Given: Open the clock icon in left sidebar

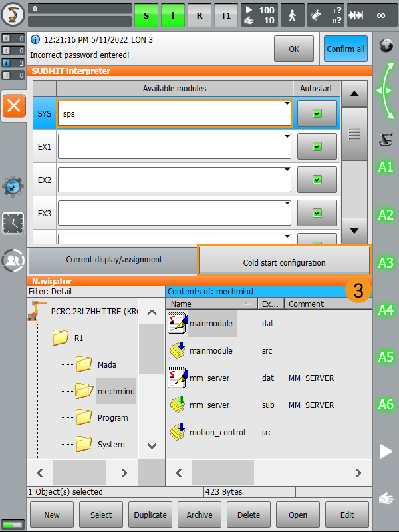Looking at the screenshot, I should tap(13, 222).
